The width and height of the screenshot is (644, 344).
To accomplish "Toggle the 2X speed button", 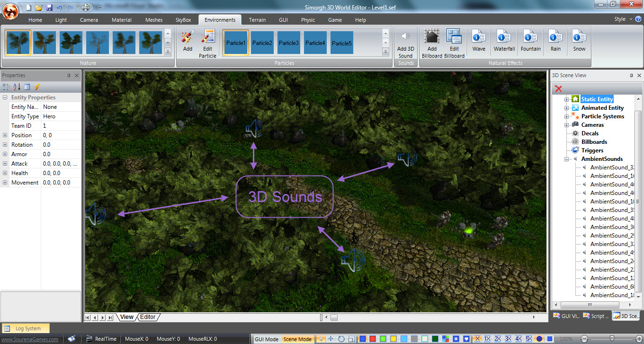I will coord(498,339).
